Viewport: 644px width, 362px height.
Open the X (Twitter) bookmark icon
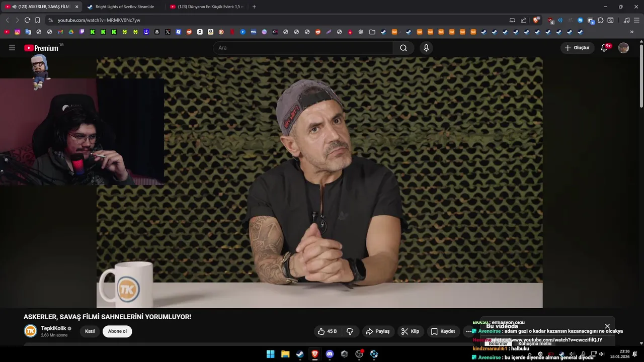tap(168, 32)
